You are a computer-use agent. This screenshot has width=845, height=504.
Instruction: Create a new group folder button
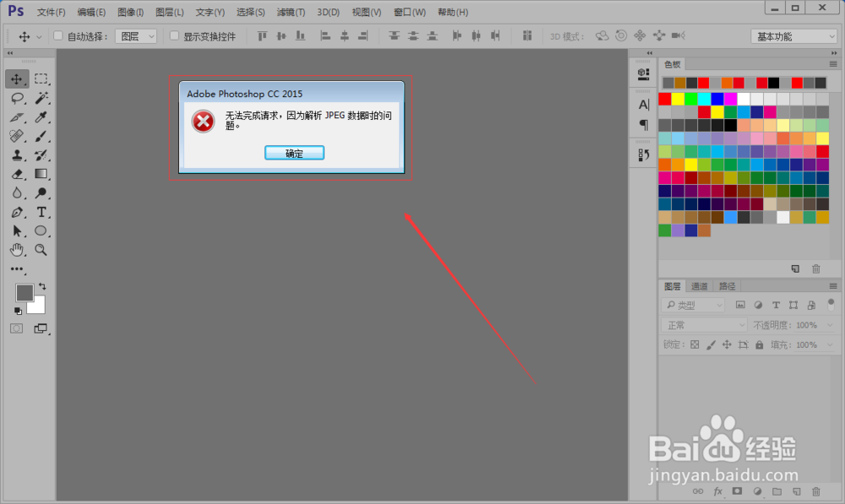coord(777,491)
